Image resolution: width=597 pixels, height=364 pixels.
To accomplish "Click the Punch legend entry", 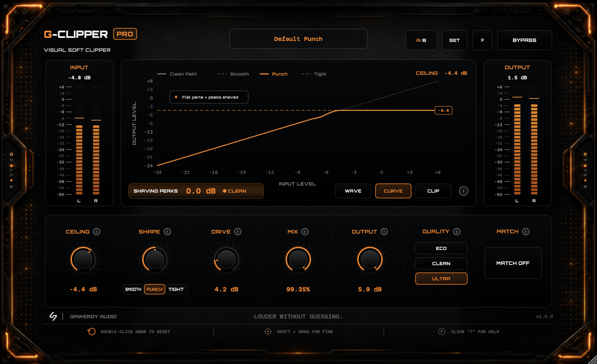I will [274, 74].
